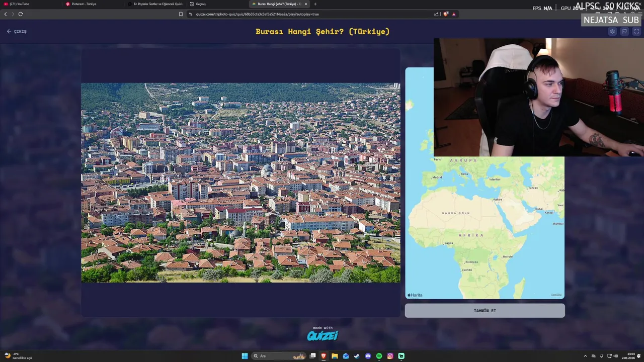Click the browser forward arrow
This screenshot has height=362, width=644.
tap(13, 14)
